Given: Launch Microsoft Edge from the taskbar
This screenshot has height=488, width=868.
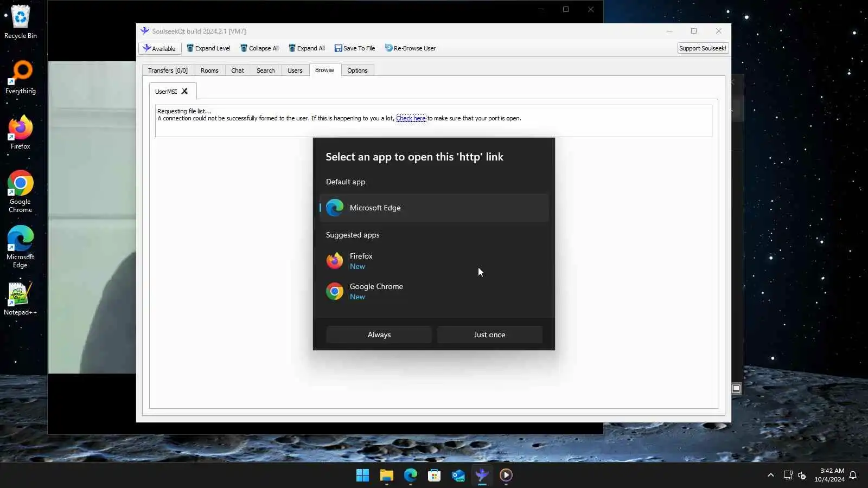Looking at the screenshot, I should point(410,476).
